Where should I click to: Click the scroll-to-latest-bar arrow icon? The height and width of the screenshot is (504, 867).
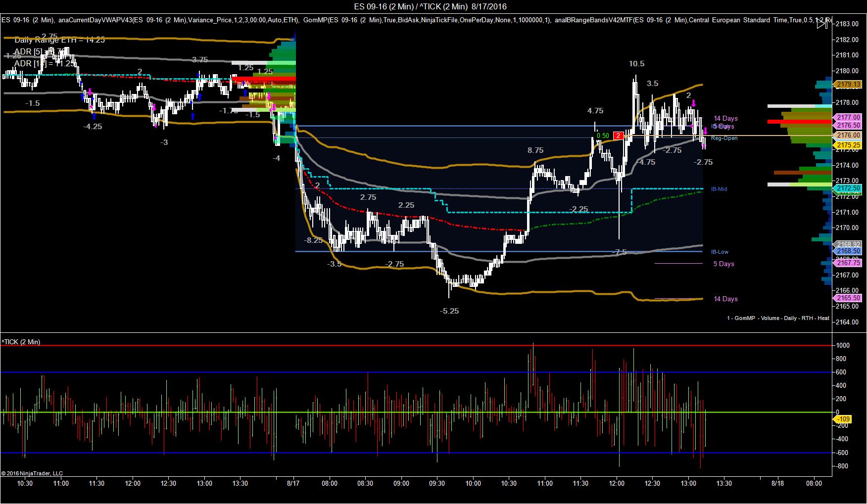tap(821, 25)
